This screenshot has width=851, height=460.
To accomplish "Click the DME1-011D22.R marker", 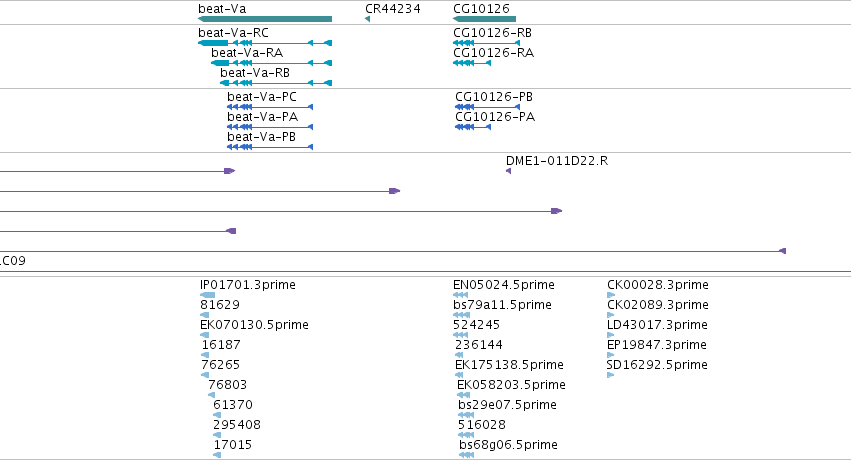I will [509, 171].
